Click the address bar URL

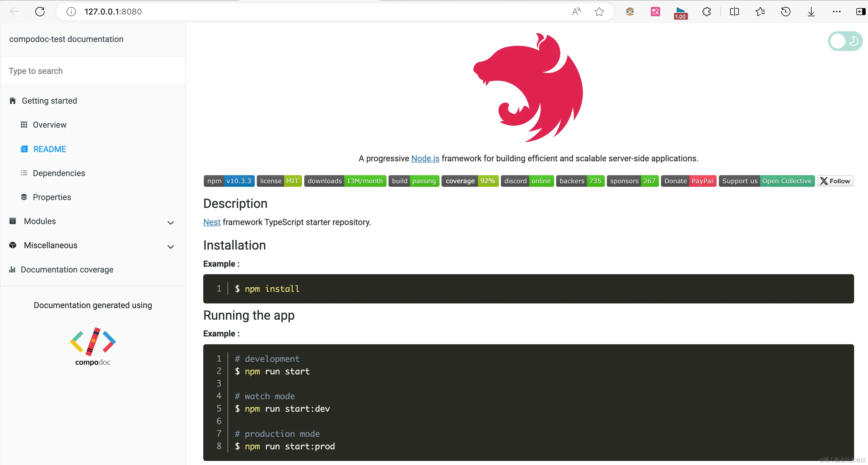pyautogui.click(x=113, y=12)
